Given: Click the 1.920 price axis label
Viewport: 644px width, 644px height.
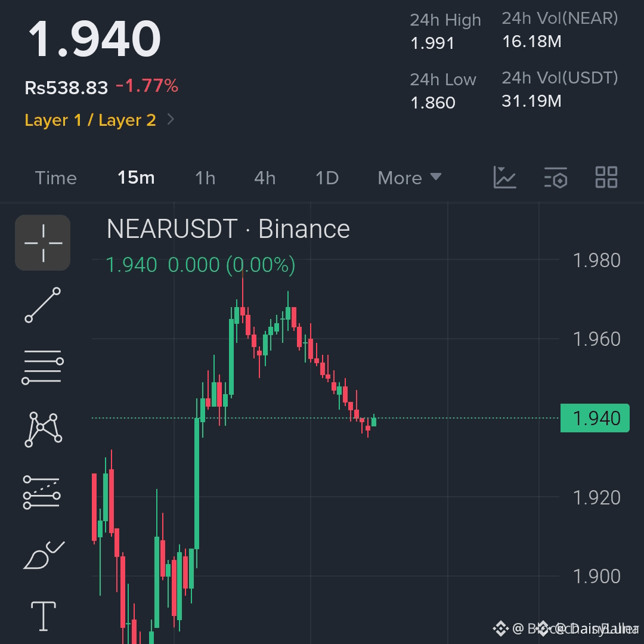Looking at the screenshot, I should [x=596, y=498].
